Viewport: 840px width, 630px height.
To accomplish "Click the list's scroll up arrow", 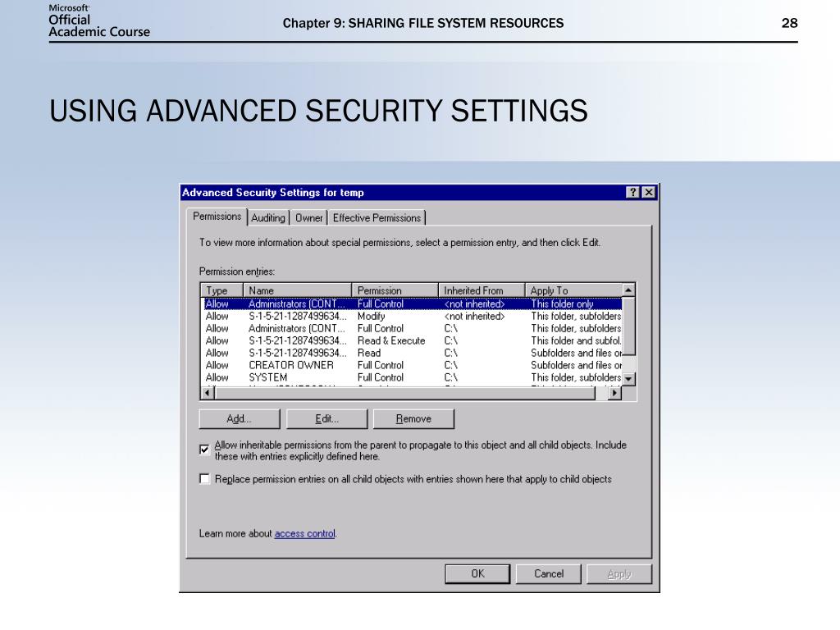I will click(628, 290).
